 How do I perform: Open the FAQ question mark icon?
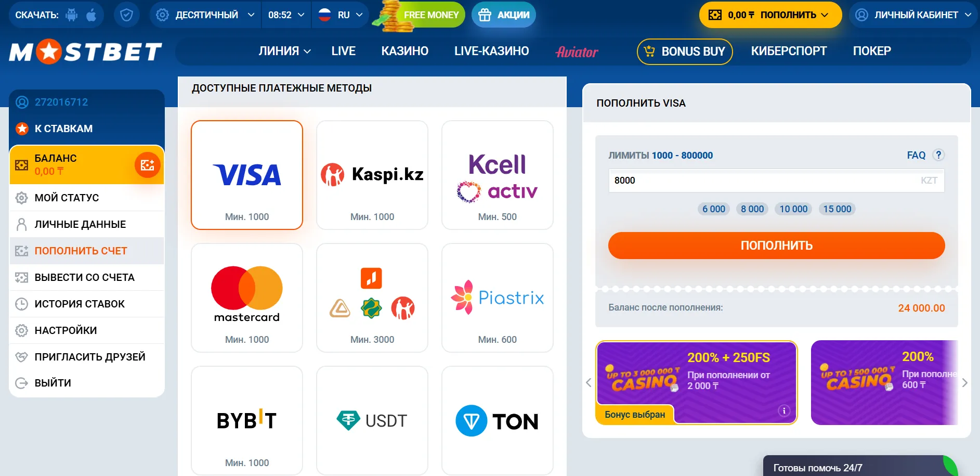coord(938,155)
